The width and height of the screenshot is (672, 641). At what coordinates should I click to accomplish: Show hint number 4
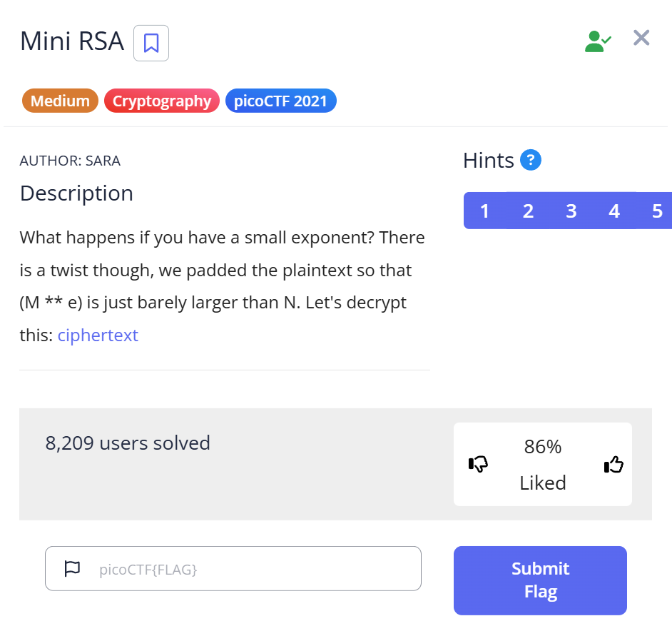tap(614, 211)
